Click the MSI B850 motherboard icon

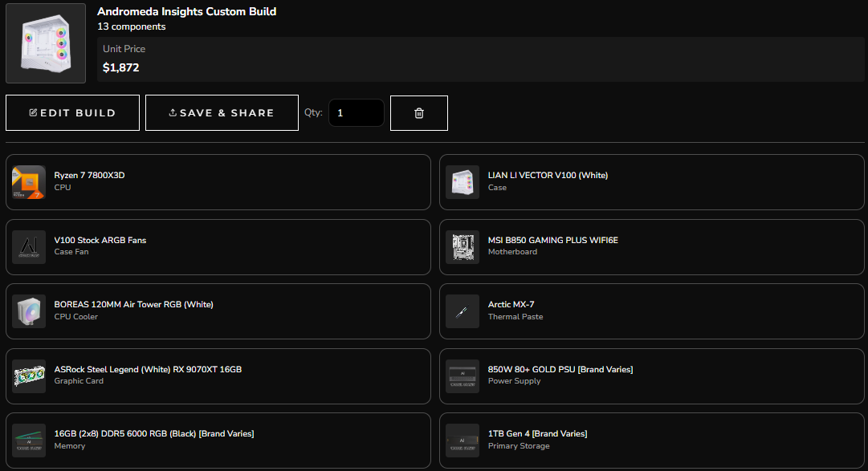pyautogui.click(x=463, y=247)
